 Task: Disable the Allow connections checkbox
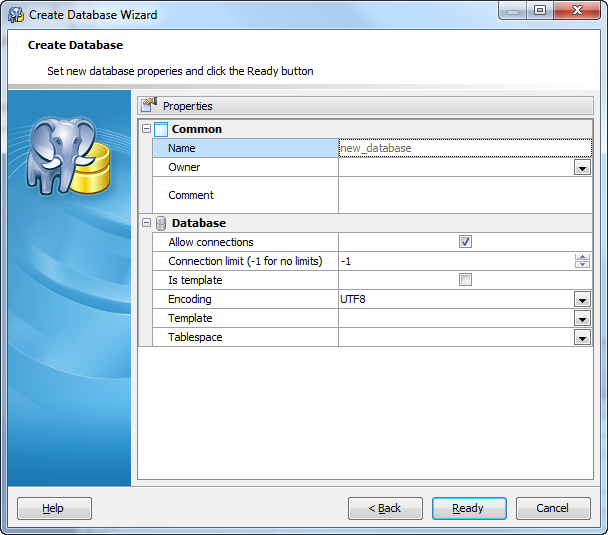pos(465,242)
